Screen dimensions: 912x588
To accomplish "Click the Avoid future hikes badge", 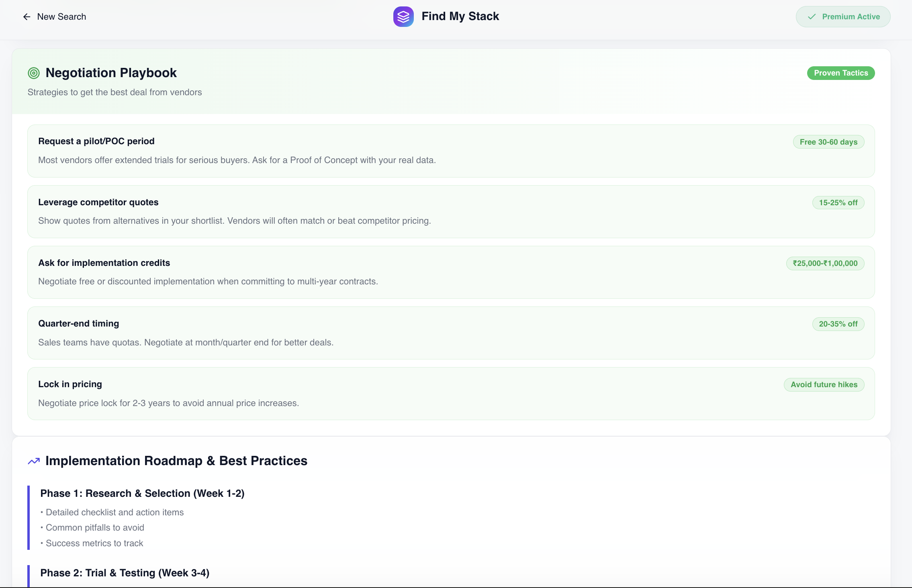I will click(824, 384).
